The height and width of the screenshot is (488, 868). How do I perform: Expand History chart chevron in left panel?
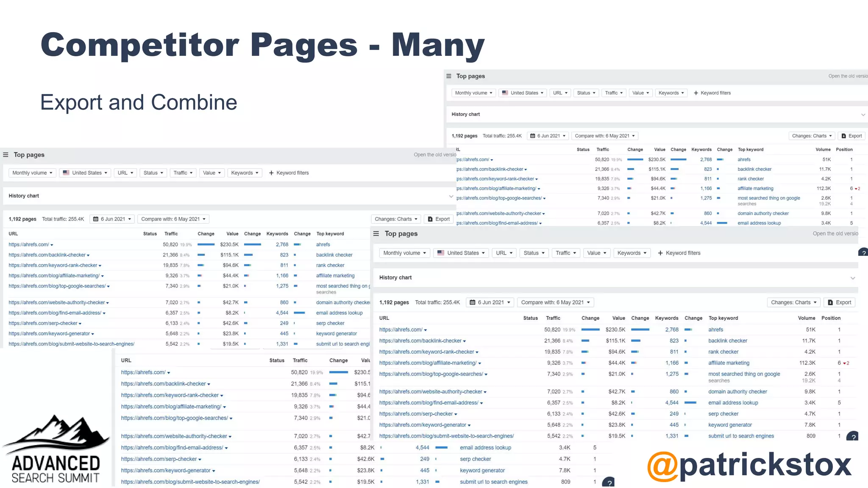click(451, 196)
